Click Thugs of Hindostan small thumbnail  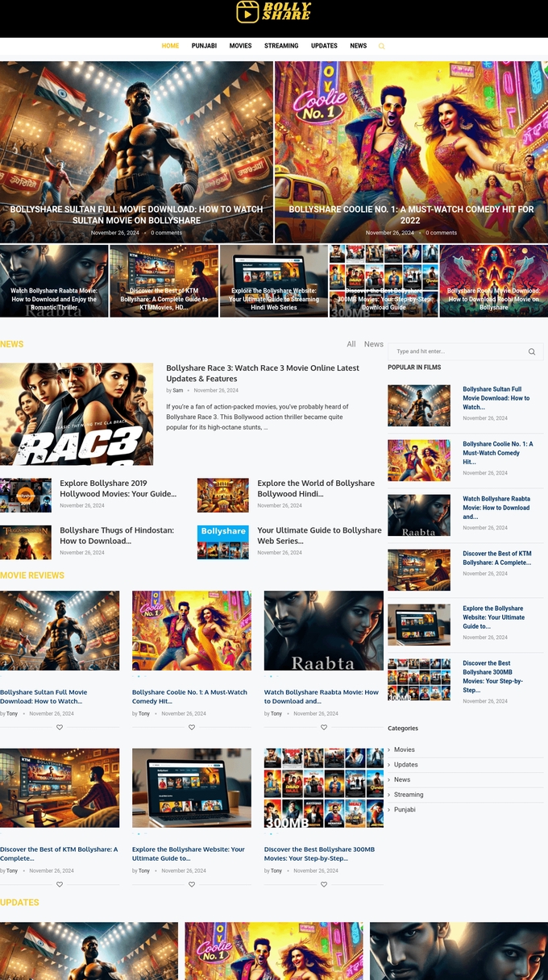pyautogui.click(x=26, y=542)
